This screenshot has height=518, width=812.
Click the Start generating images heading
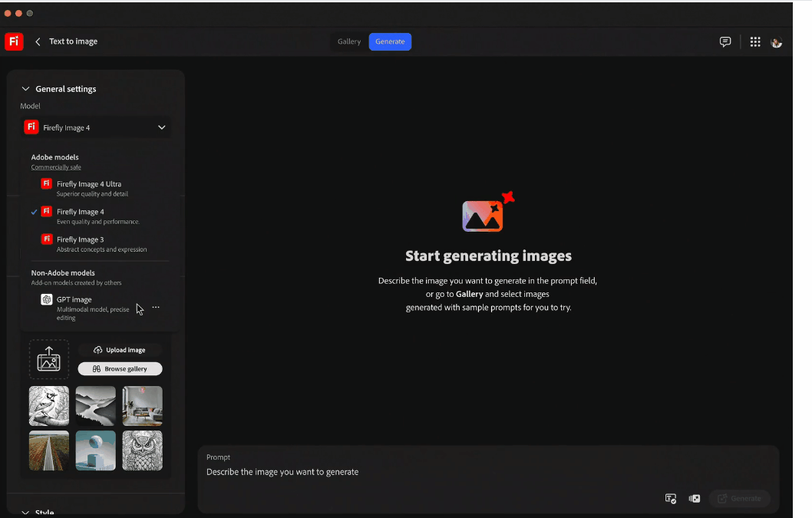click(488, 256)
